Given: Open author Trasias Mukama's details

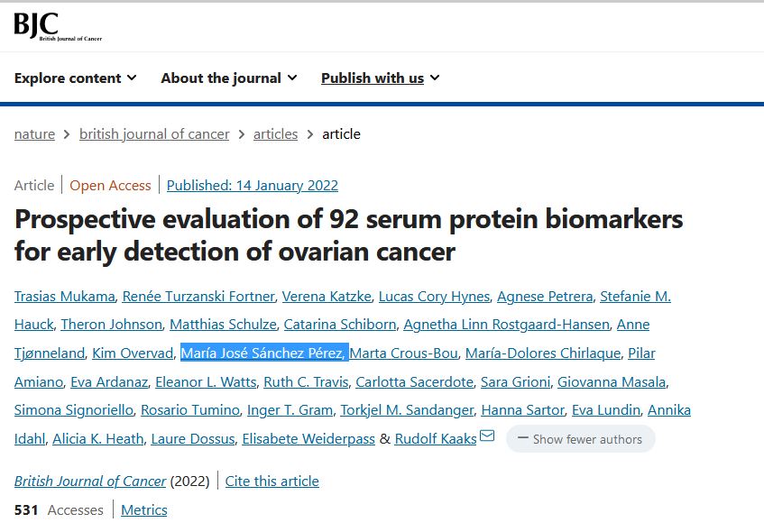Looking at the screenshot, I should tap(64, 297).
